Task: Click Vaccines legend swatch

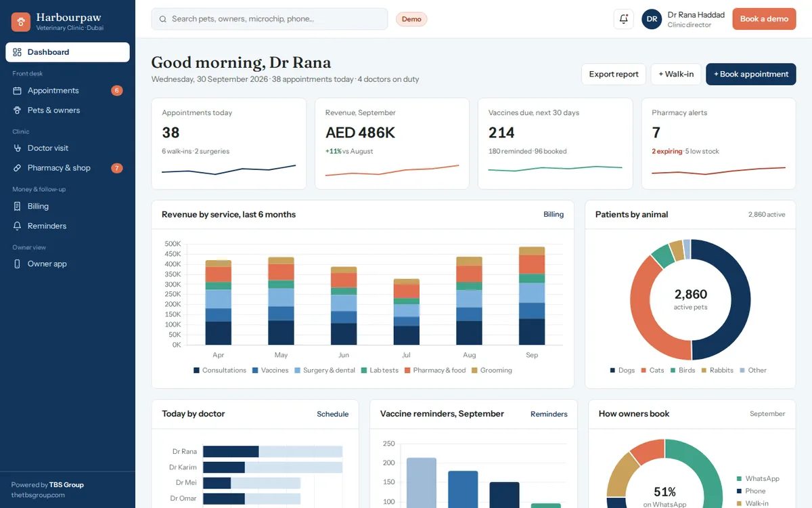Action: tap(255, 371)
